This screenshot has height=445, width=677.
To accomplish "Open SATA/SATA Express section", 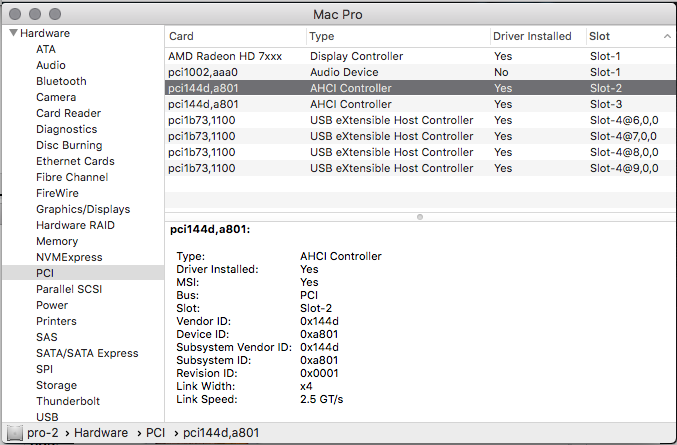I will (x=87, y=353).
